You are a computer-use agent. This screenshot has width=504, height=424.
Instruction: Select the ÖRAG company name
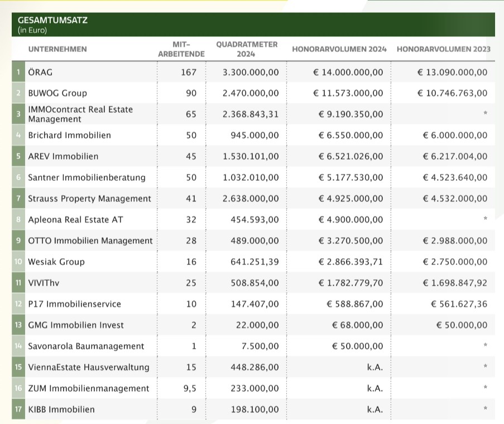click(40, 72)
